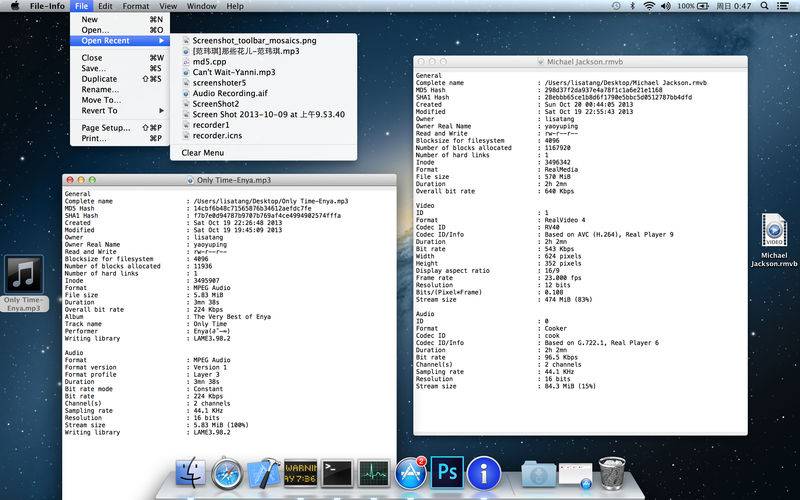The width and height of the screenshot is (800, 500).
Task: Click proxy icon in Only Time-Enya.mp3 title bar
Action: (190, 180)
